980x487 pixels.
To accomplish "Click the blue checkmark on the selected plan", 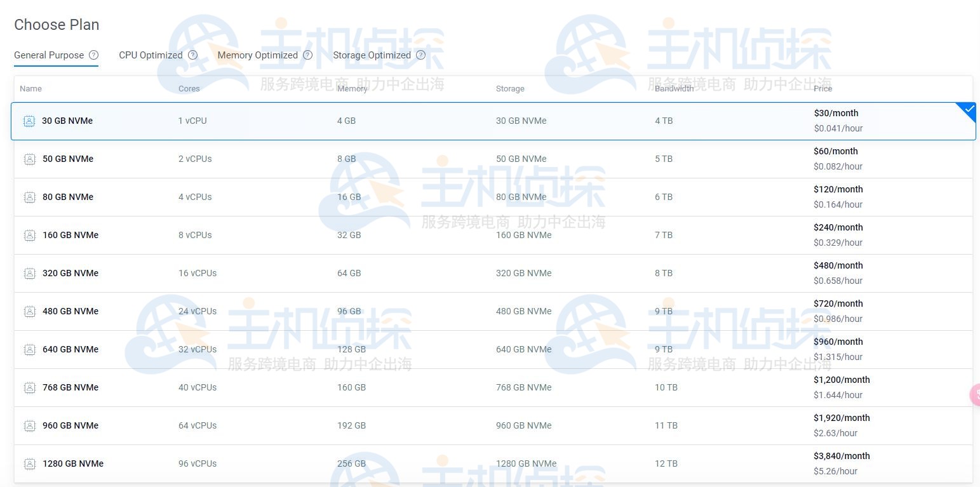I will point(968,109).
